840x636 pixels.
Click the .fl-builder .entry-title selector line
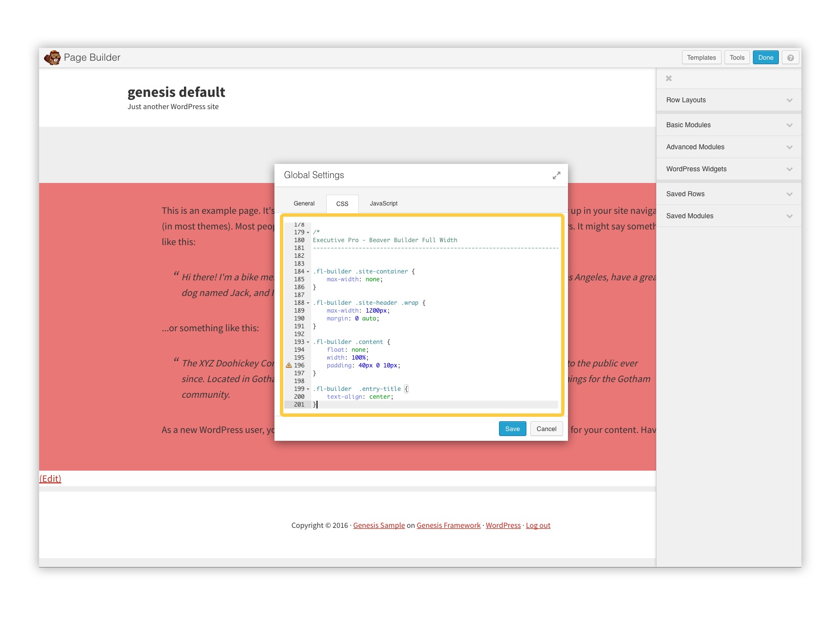point(361,389)
